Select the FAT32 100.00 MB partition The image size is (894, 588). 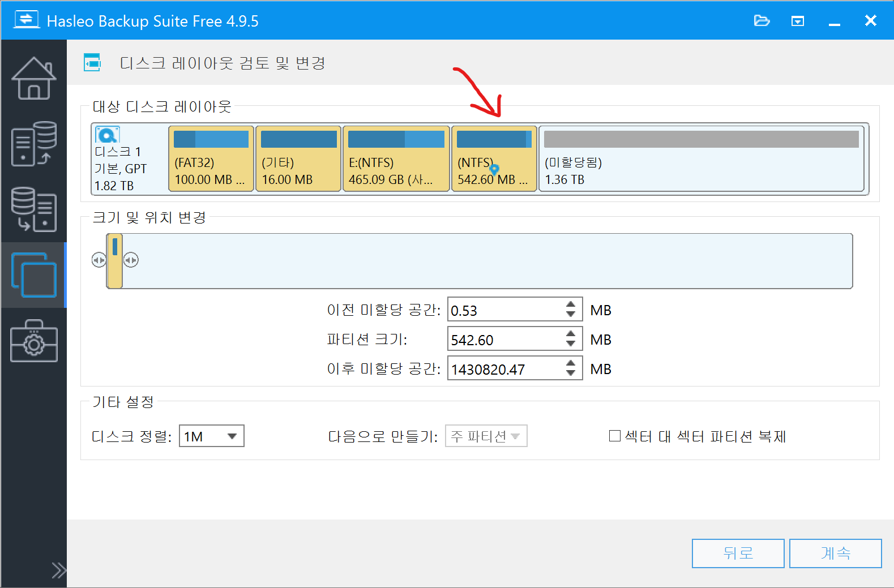211,158
